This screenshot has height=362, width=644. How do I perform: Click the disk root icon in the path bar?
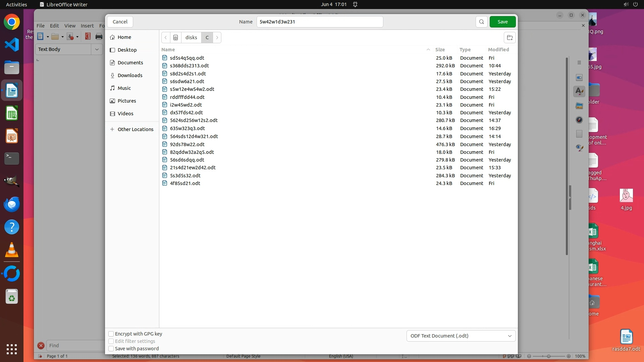175,38
